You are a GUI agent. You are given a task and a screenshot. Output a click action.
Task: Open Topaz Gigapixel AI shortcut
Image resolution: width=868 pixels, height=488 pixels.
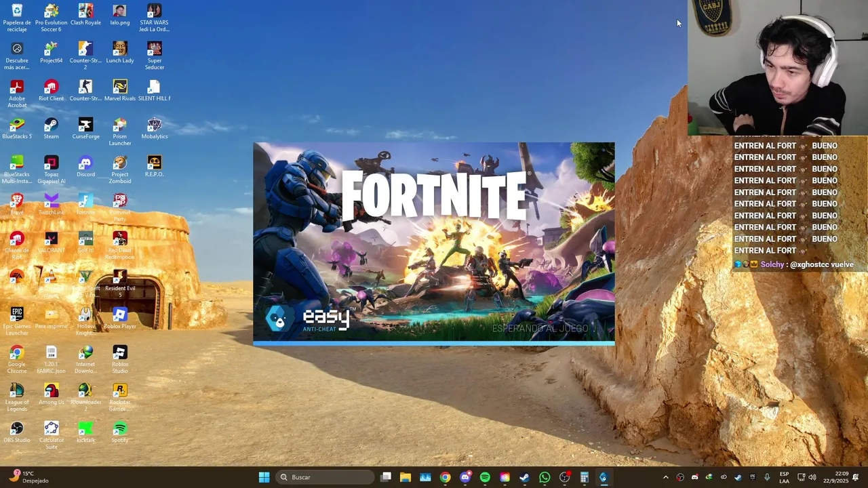pos(51,169)
